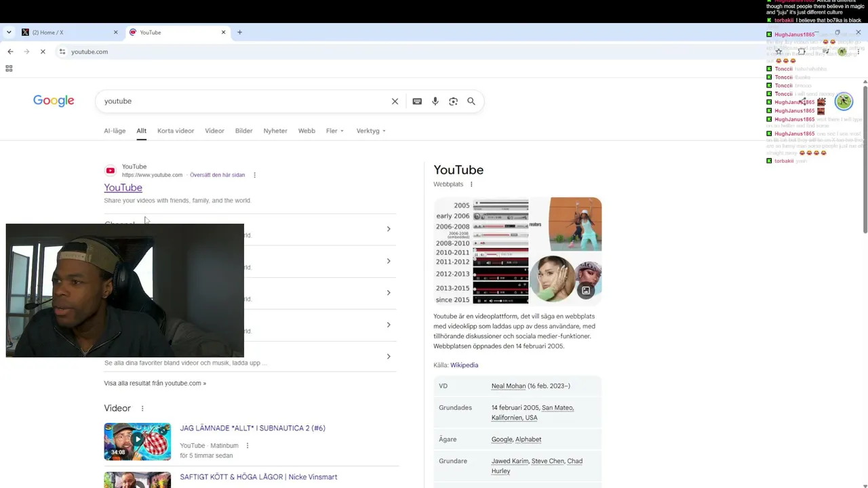Switch to AI-läge search mode

click(x=115, y=131)
